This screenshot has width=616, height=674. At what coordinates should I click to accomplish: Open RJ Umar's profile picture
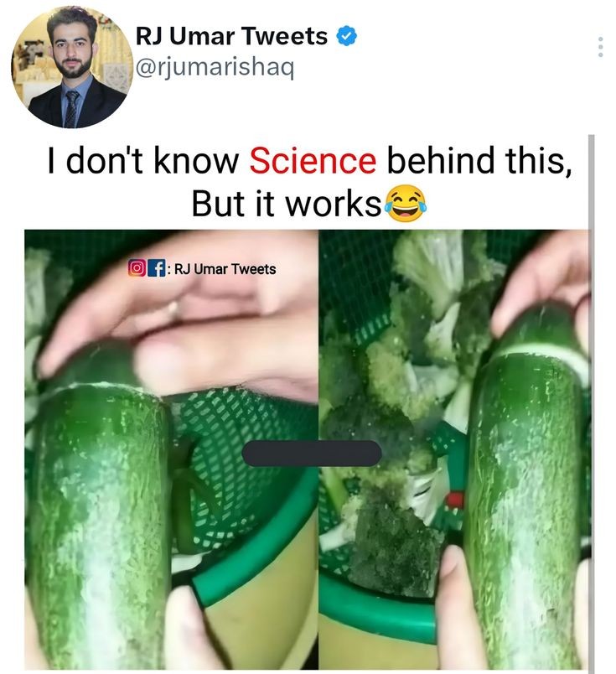click(x=69, y=69)
